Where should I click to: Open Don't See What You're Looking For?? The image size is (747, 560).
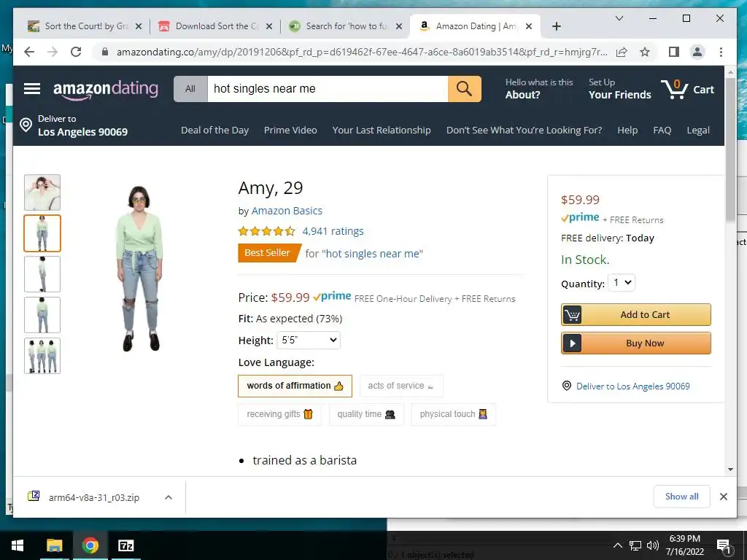tap(524, 130)
